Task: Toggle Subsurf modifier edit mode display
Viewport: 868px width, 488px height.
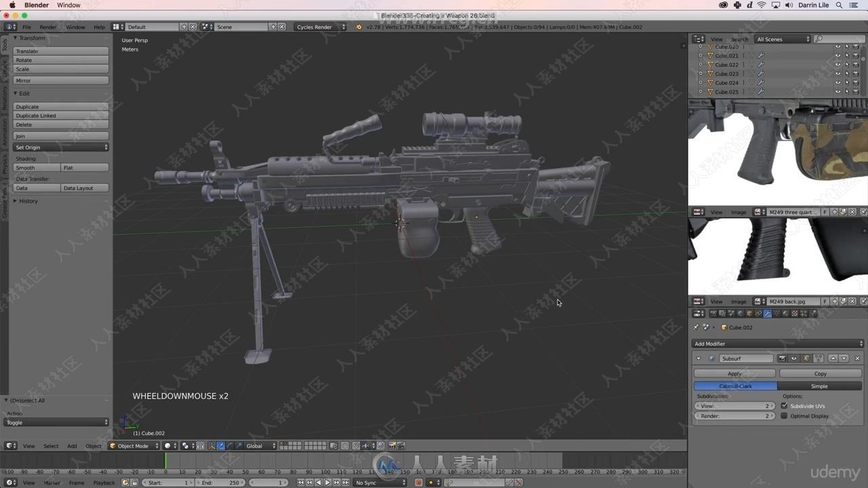Action: coord(807,359)
